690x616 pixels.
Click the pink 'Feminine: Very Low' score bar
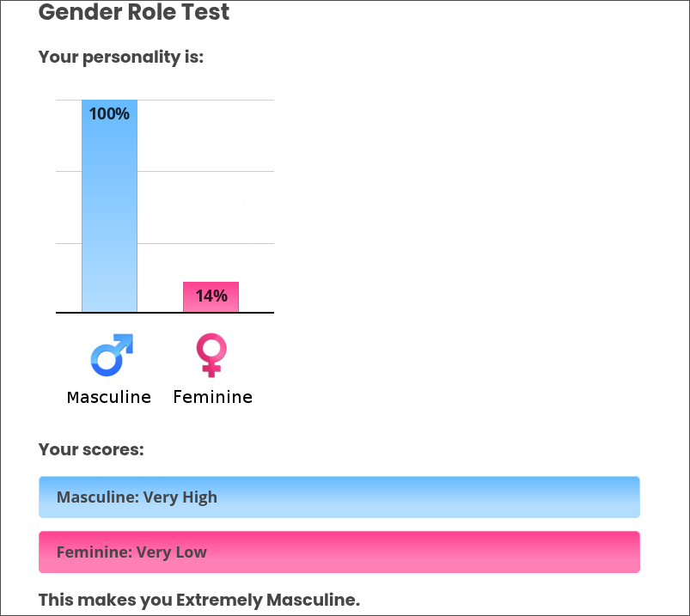(339, 552)
